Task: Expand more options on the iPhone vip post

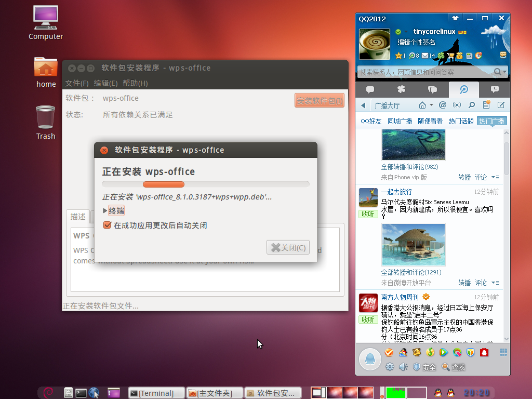Action: [495, 178]
